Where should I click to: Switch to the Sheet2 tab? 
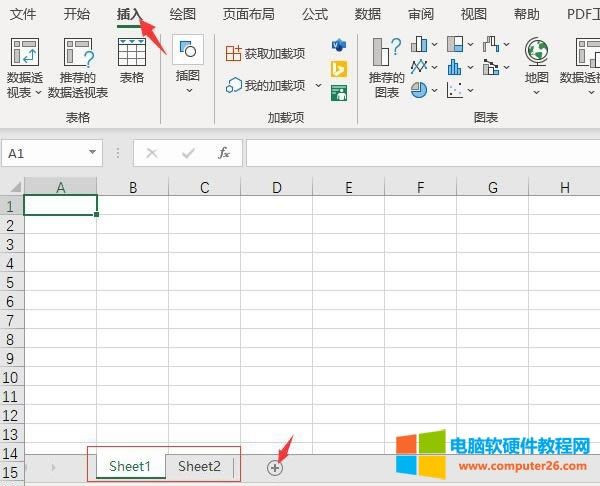click(x=199, y=466)
